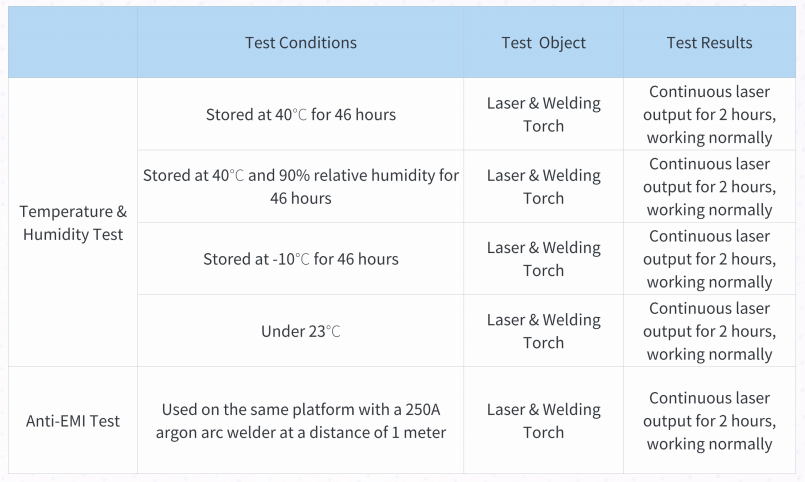The width and height of the screenshot is (805, 482).
Task: Select Laser & Welding Torch in Under 23°C row
Action: tap(543, 331)
